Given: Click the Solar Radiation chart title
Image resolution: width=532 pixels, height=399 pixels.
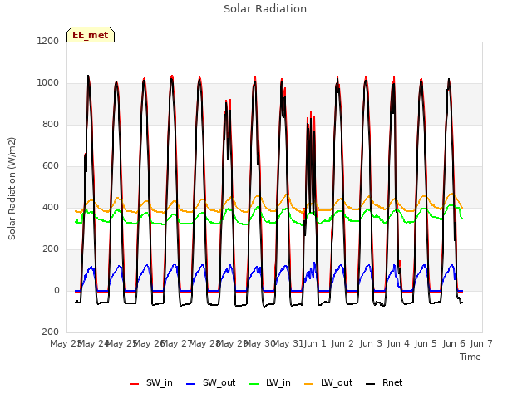Looking at the screenshot, I should point(265,9).
